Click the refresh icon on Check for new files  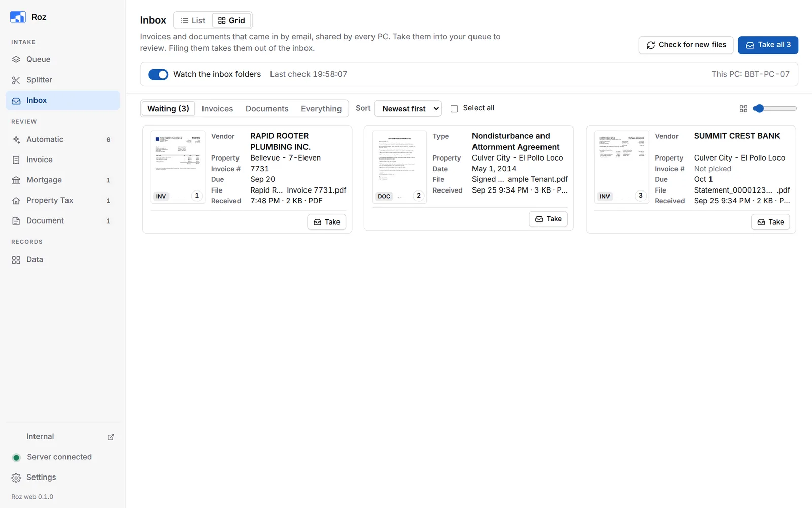click(651, 45)
